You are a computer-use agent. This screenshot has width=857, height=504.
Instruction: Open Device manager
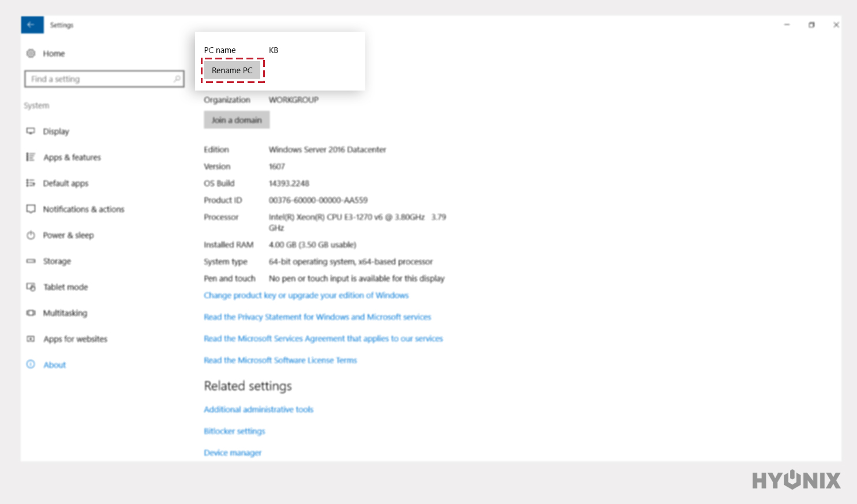232,452
